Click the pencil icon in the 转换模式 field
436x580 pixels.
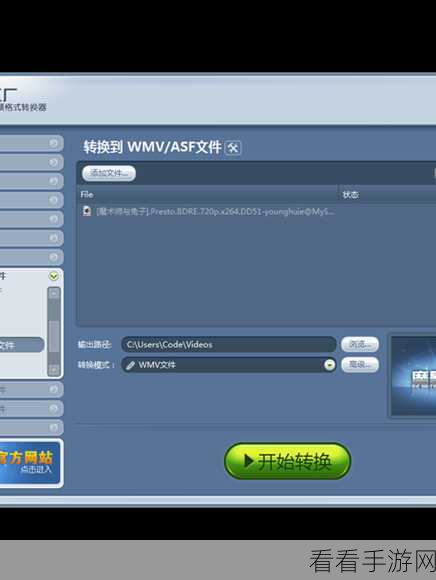coord(130,365)
